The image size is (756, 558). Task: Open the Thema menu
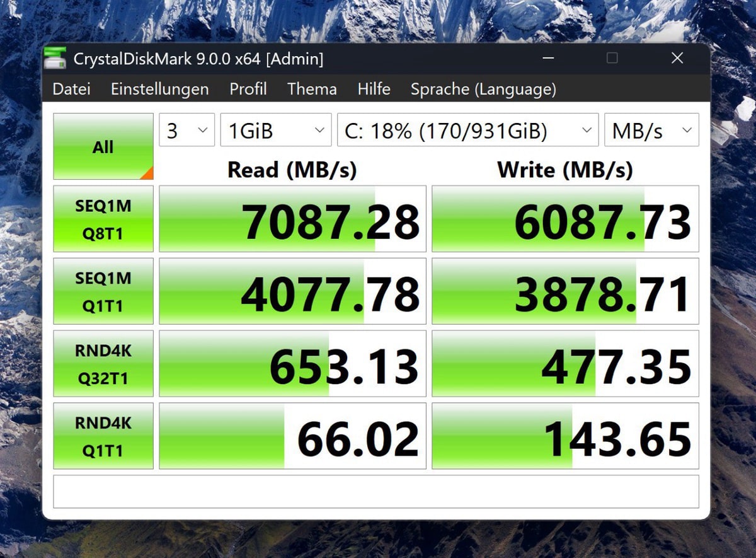pyautogui.click(x=312, y=90)
